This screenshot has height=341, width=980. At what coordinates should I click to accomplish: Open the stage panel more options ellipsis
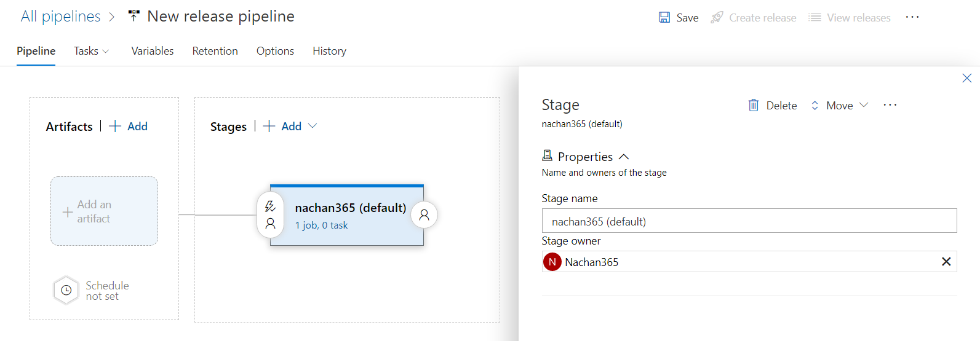coord(890,105)
